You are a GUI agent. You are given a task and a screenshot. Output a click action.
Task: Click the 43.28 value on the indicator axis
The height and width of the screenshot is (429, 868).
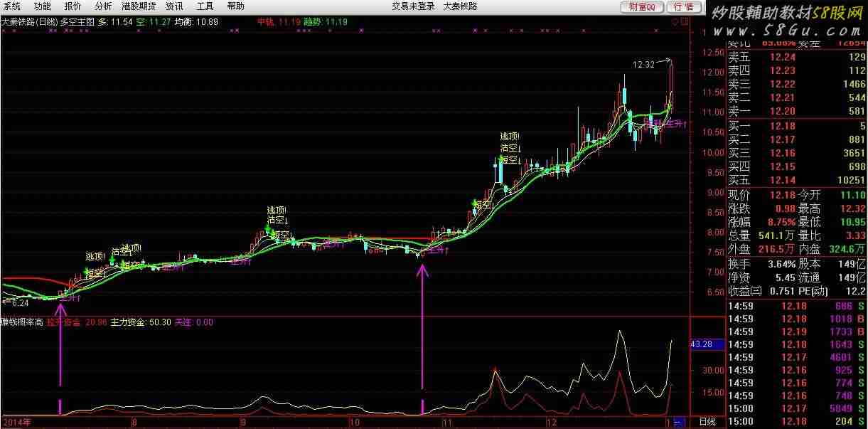tap(702, 344)
